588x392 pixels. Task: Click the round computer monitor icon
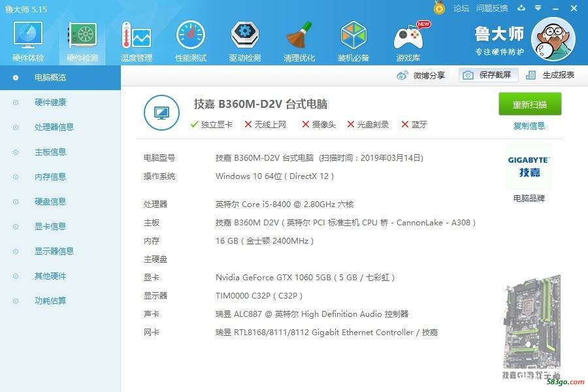(x=161, y=112)
